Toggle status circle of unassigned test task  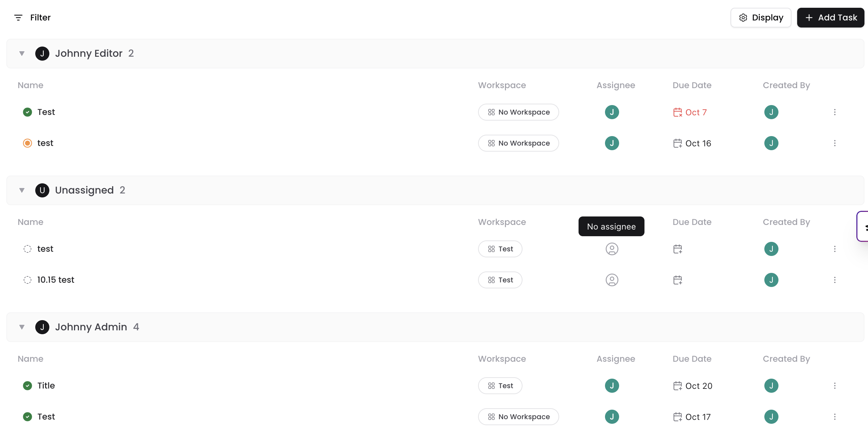27,249
